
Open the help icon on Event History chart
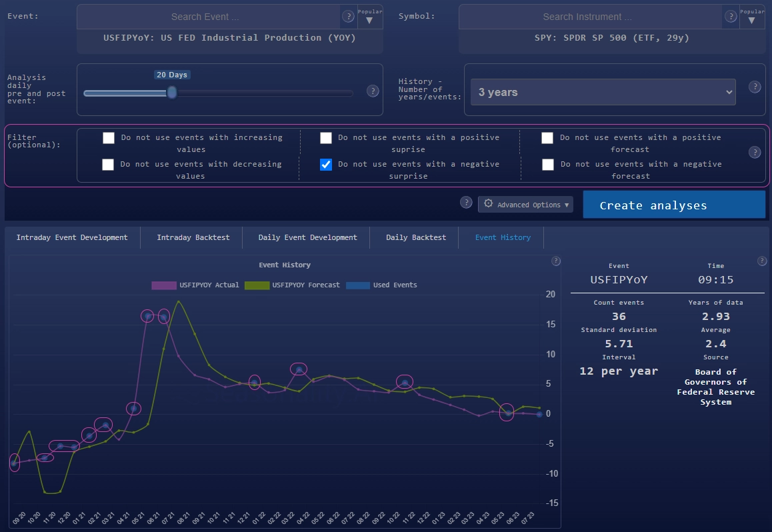pyautogui.click(x=556, y=261)
